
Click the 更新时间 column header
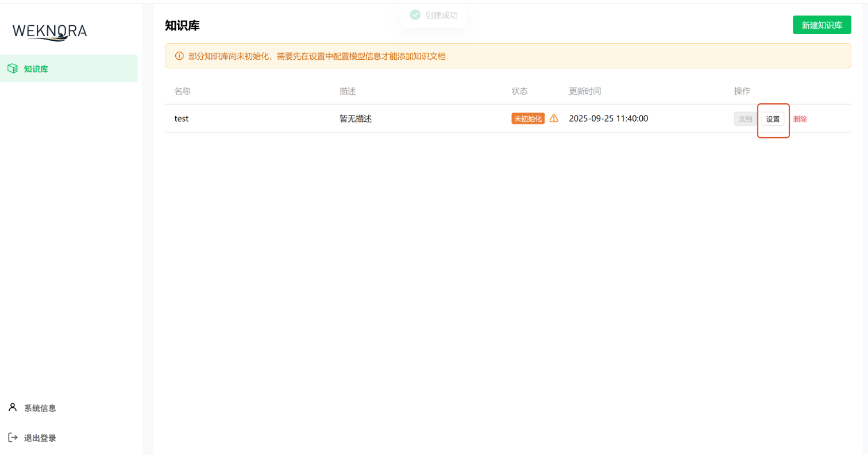coord(585,91)
